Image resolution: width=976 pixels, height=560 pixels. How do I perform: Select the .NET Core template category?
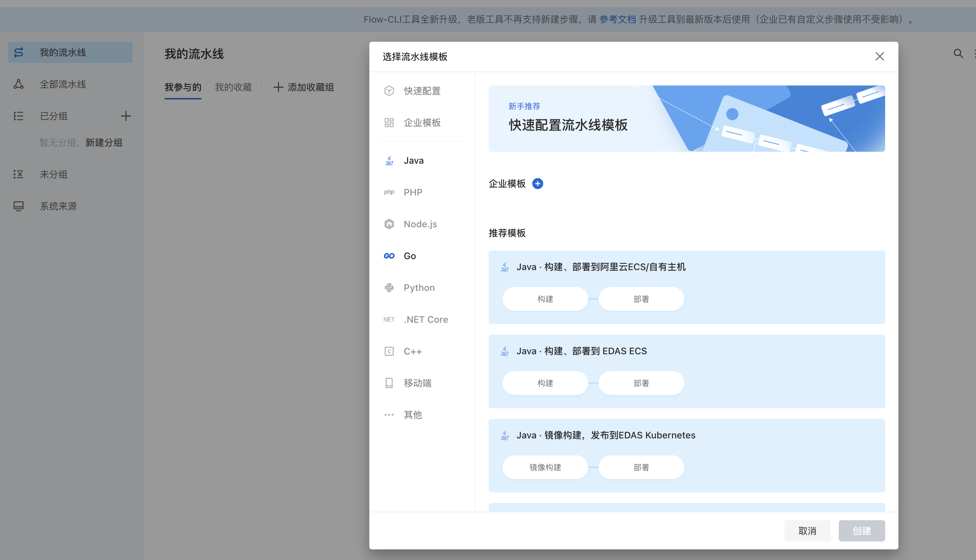[425, 319]
